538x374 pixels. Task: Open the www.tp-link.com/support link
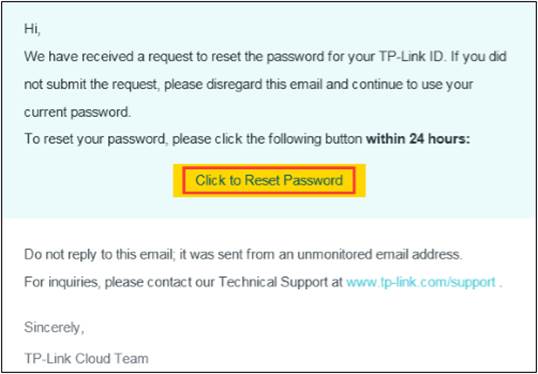421,282
